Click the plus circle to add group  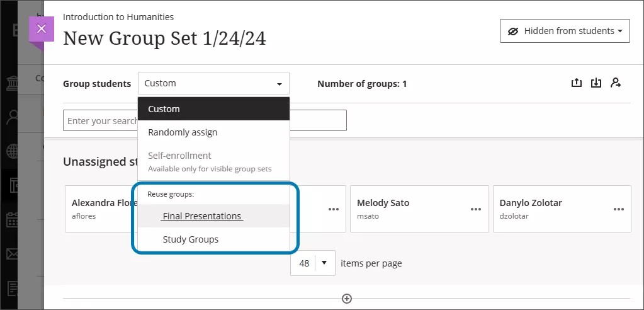click(346, 299)
